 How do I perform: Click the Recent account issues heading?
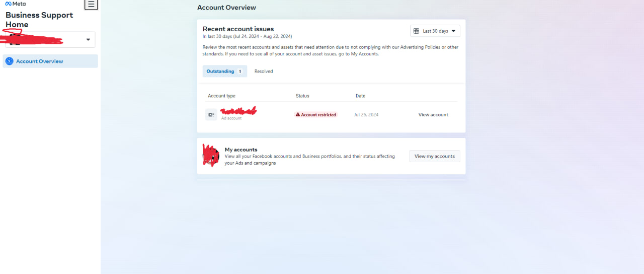[238, 29]
